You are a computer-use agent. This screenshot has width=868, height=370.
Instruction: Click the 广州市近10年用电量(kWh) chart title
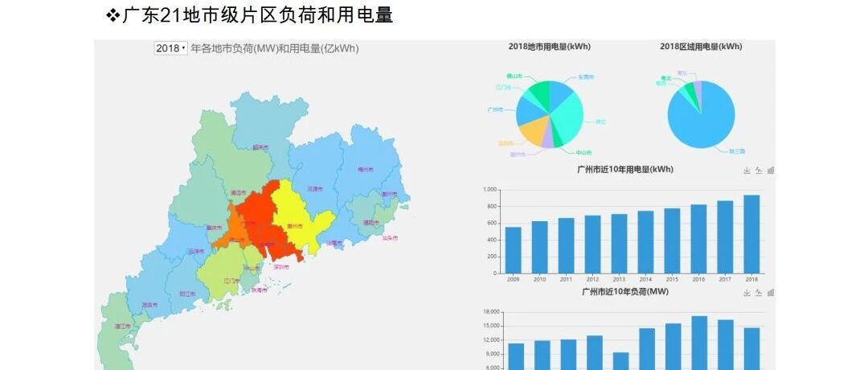[x=625, y=170]
